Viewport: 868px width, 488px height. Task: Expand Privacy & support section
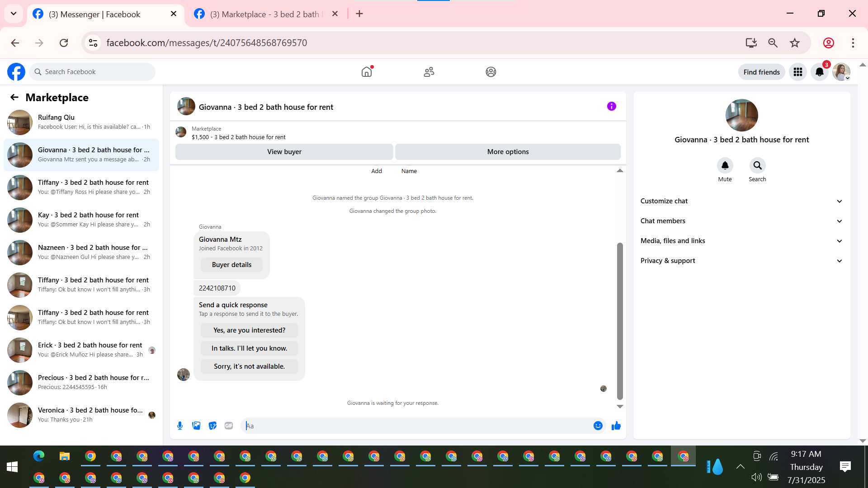pyautogui.click(x=741, y=261)
